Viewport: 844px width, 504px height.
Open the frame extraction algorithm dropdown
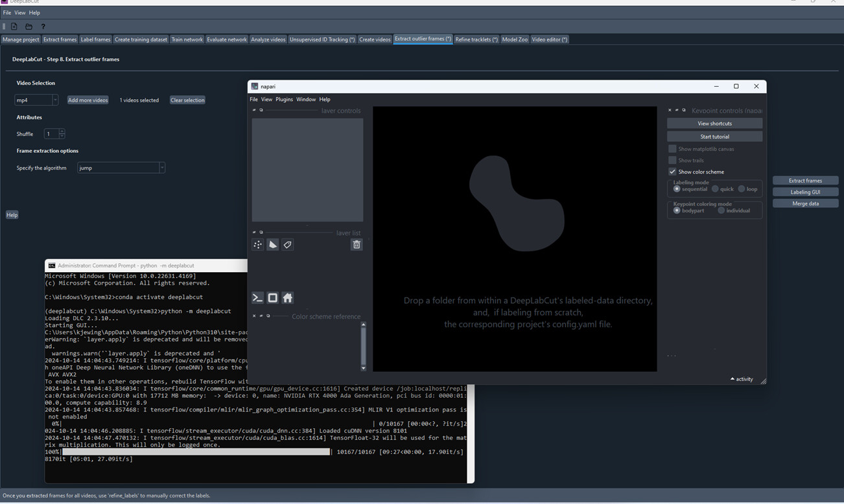pos(163,167)
